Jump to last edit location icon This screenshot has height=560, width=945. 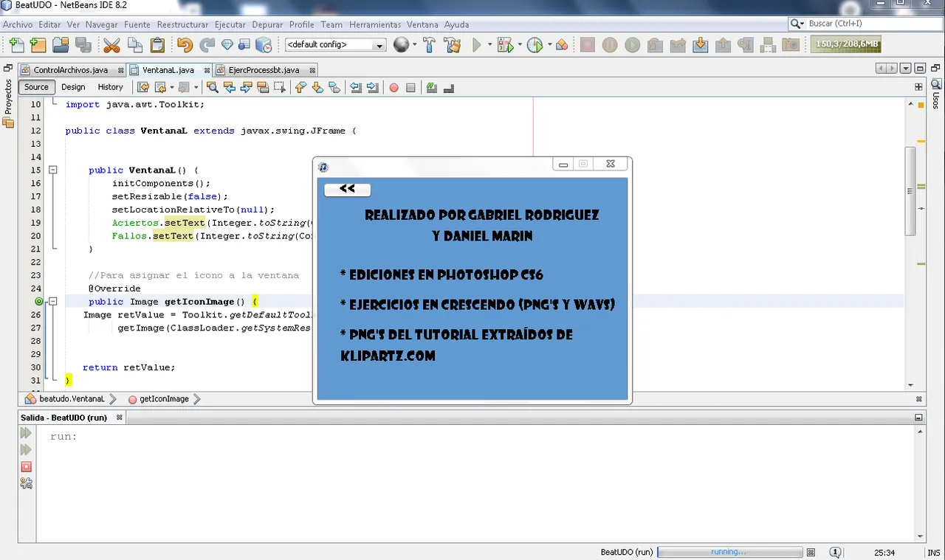coord(144,87)
